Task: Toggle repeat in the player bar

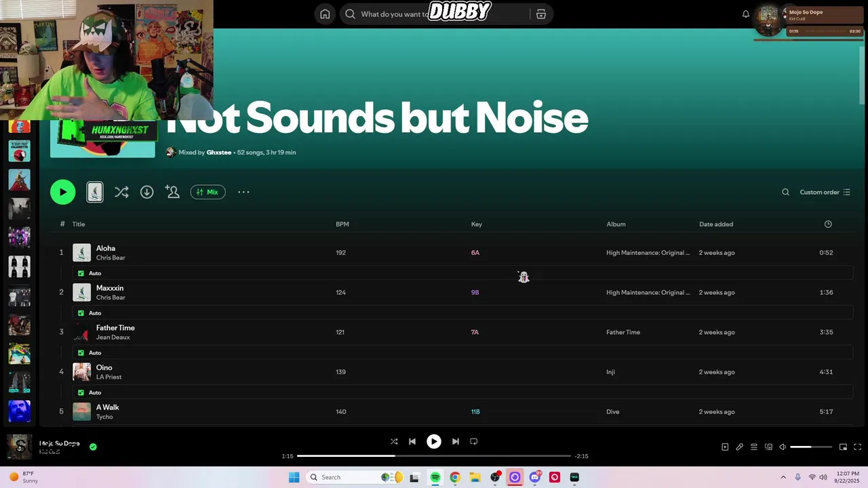Action: (x=474, y=441)
